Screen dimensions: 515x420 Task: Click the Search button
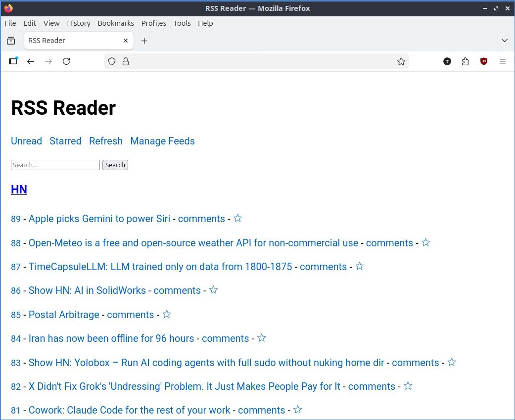(x=115, y=165)
